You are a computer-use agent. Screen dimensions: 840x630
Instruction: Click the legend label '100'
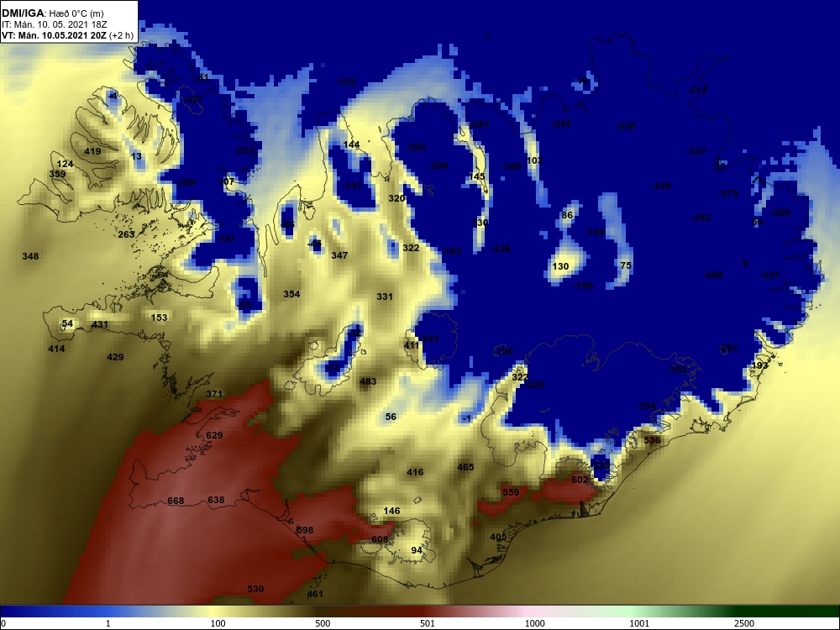pos(218,623)
